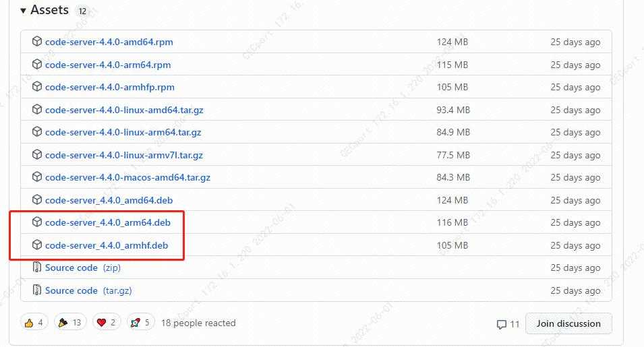Download code-server-4.4.0-arm64.rpm
Screen dimensions: 644x347
(x=108, y=65)
